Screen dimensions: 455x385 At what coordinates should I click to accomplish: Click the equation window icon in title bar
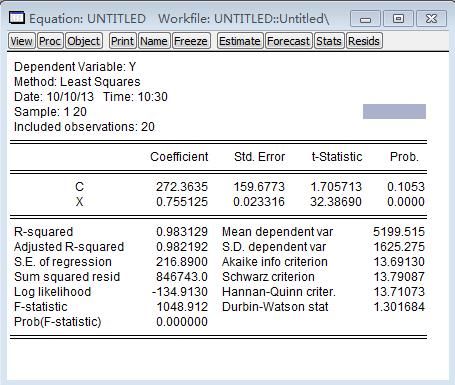16,18
